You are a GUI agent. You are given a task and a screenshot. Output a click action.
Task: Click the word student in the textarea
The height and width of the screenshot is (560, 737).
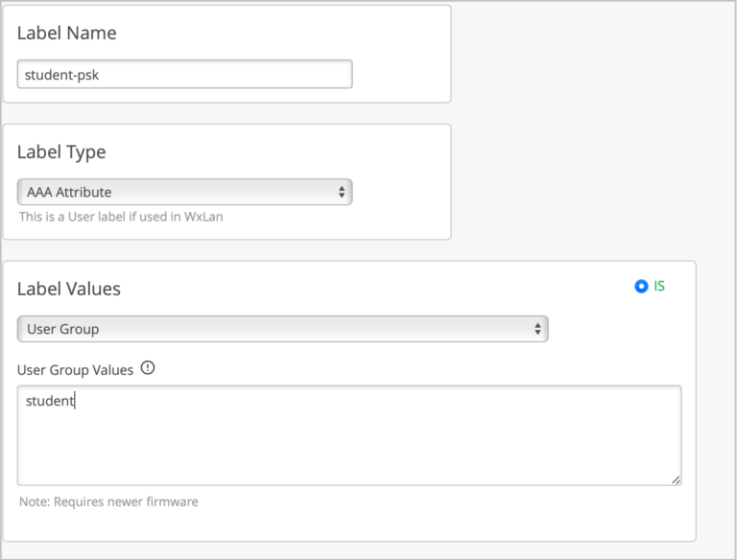(x=49, y=401)
